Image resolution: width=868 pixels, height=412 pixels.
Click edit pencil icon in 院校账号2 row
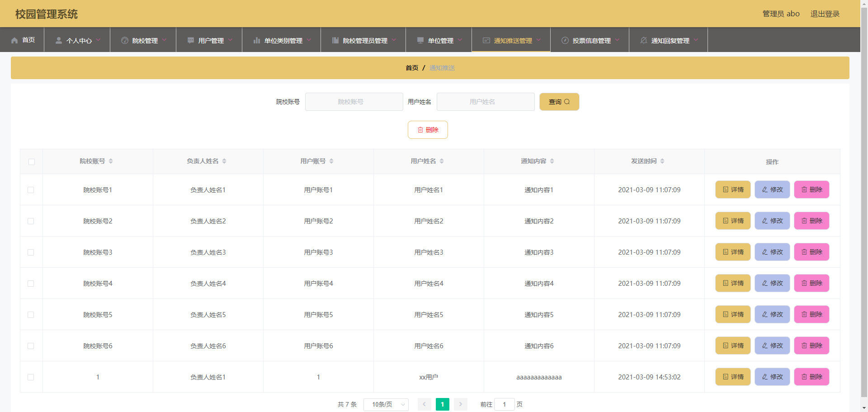pyautogui.click(x=765, y=221)
